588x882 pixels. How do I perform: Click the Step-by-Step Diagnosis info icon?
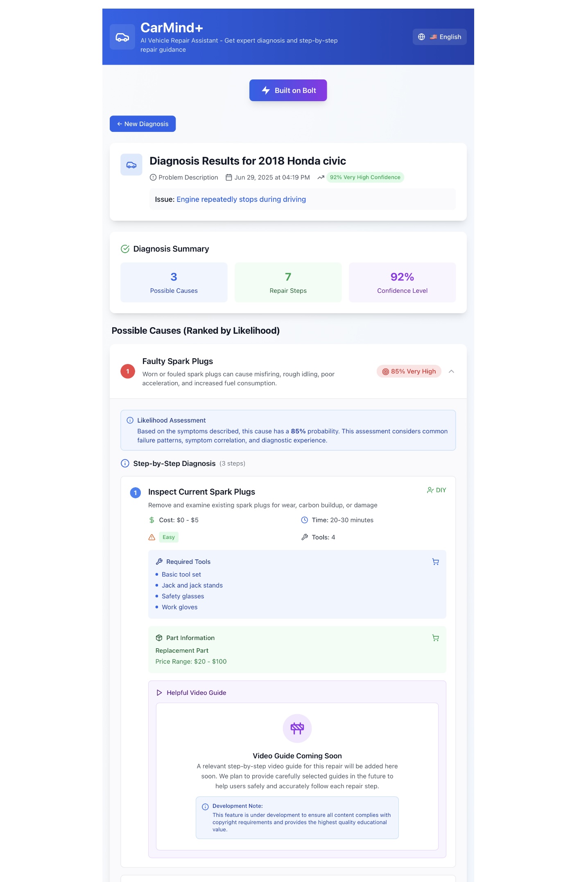125,464
